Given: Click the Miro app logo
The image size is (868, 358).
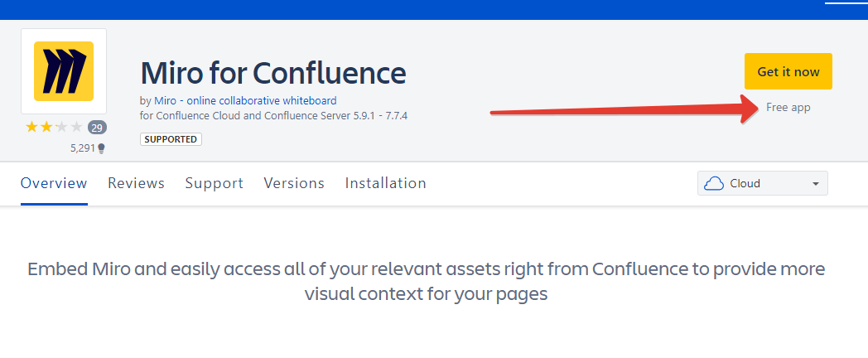Looking at the screenshot, I should pyautogui.click(x=64, y=71).
